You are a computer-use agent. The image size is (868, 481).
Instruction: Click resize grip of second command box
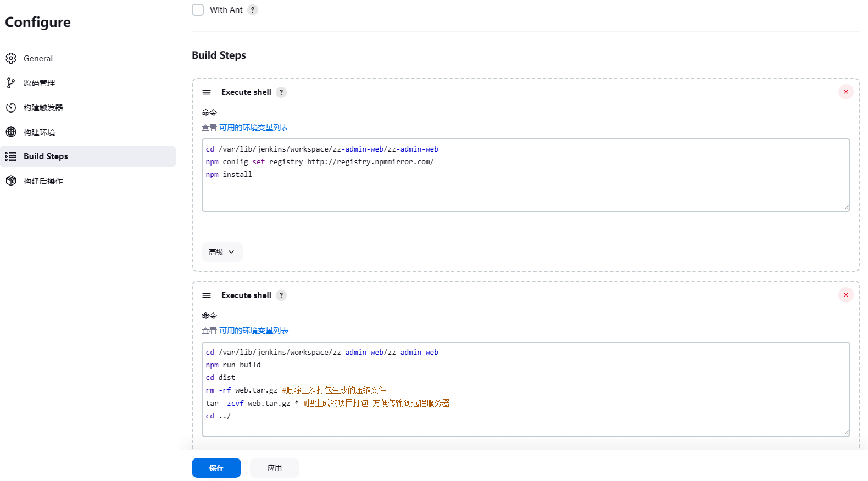pyautogui.click(x=847, y=433)
